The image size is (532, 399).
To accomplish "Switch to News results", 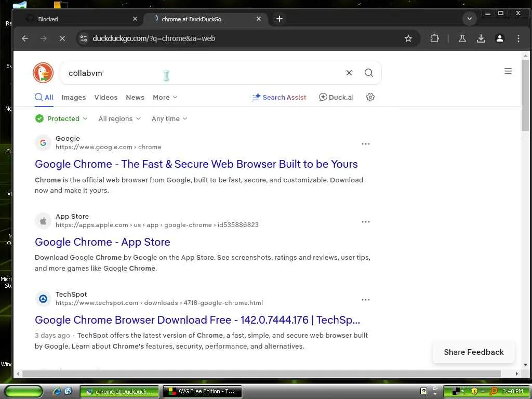I will click(135, 97).
